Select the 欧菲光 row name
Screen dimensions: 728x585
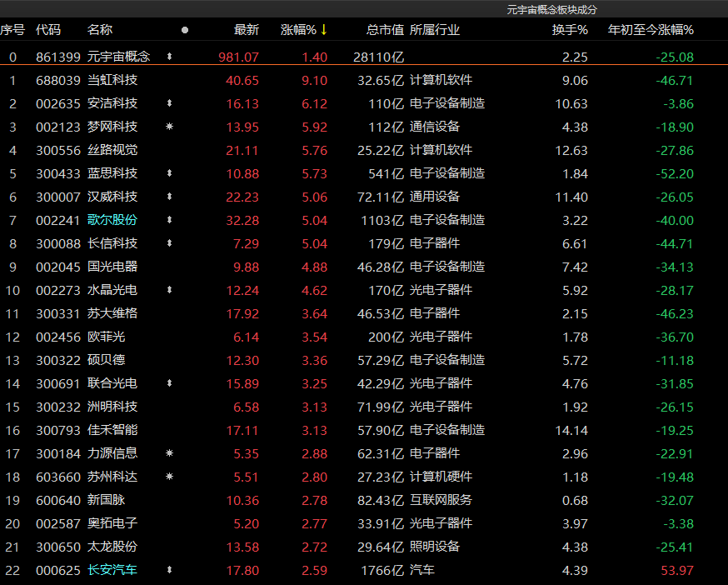[107, 337]
